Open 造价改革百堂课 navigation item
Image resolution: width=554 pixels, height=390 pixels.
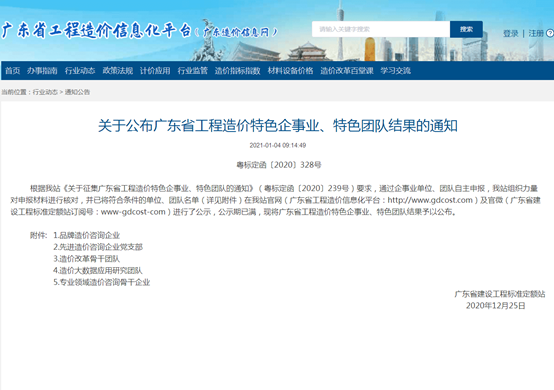click(x=347, y=71)
